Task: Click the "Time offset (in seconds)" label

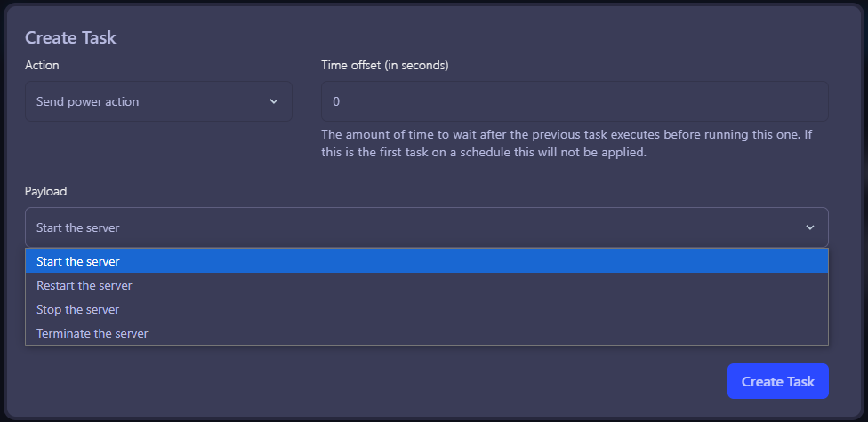Action: click(384, 65)
